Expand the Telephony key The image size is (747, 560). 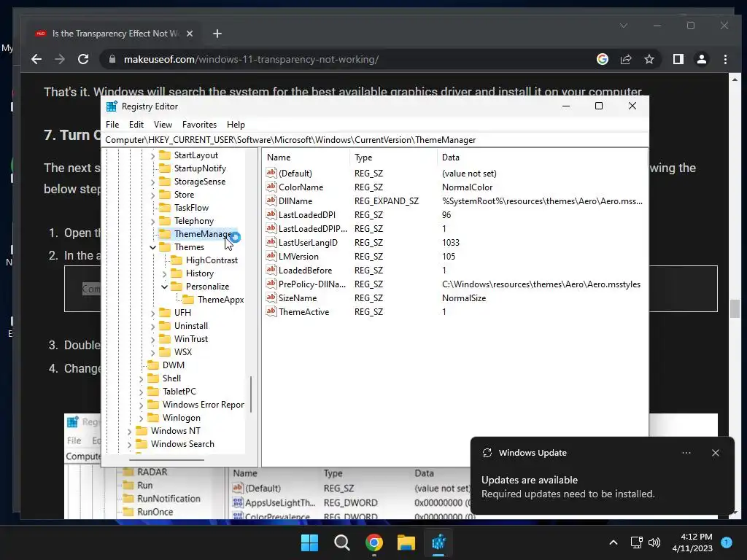[x=152, y=222]
